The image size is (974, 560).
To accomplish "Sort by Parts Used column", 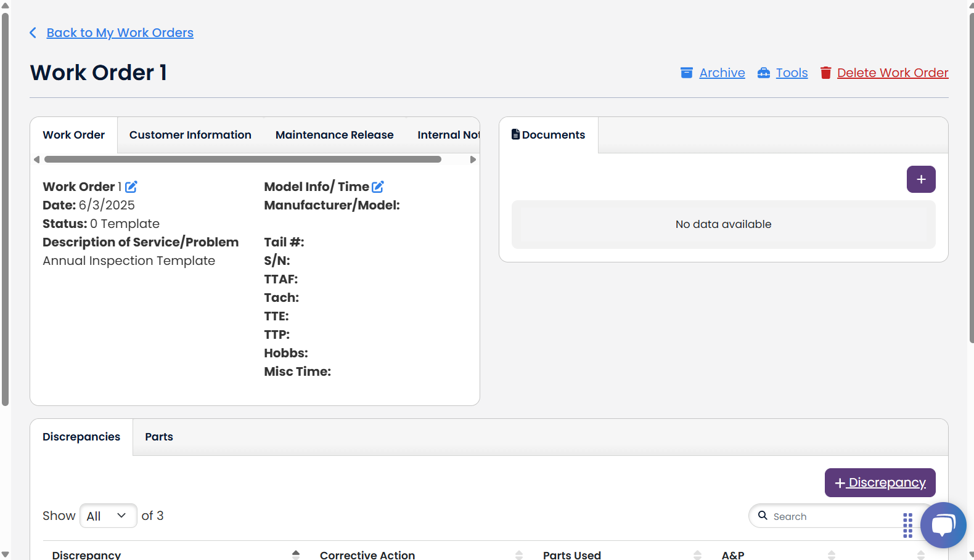I will (x=697, y=554).
